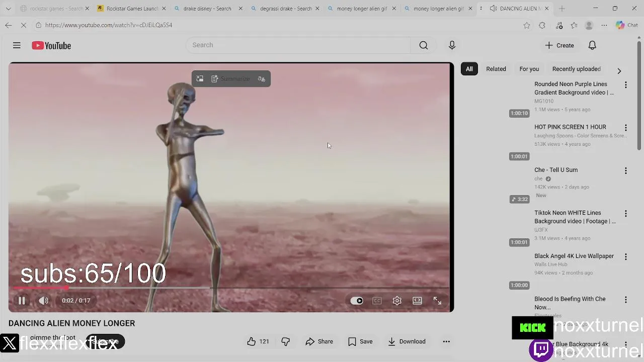Viewport: 644px width, 362px height.
Task: Dislike the video thumbs down
Action: (x=285, y=341)
